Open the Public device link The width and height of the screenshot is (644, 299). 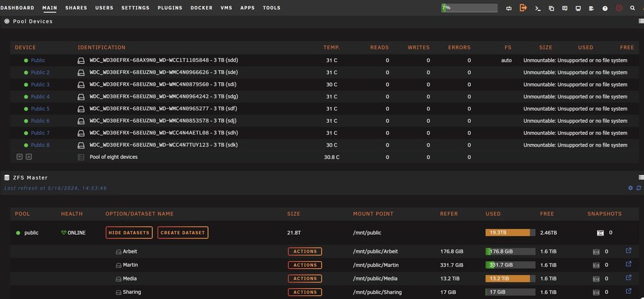tap(38, 60)
